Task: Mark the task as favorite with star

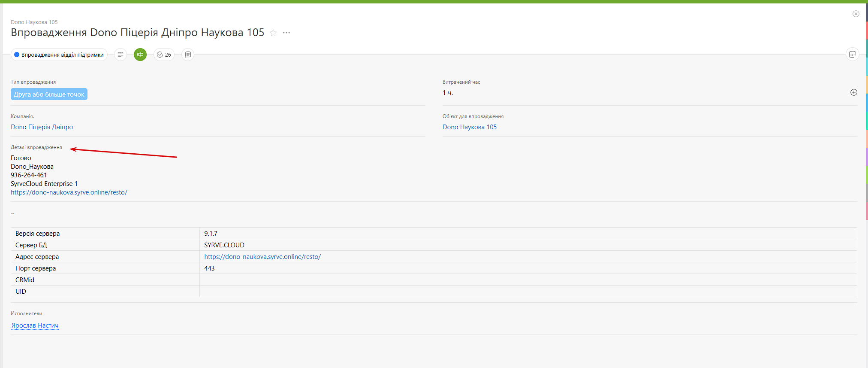Action: (x=273, y=33)
